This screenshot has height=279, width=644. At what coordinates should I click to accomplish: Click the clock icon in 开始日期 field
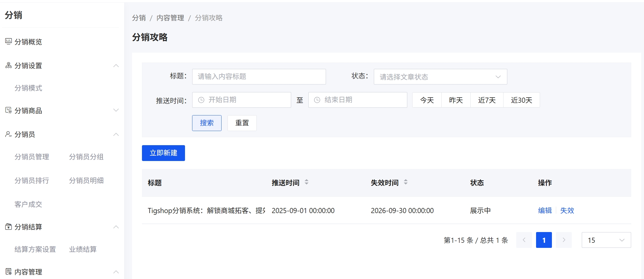(201, 100)
